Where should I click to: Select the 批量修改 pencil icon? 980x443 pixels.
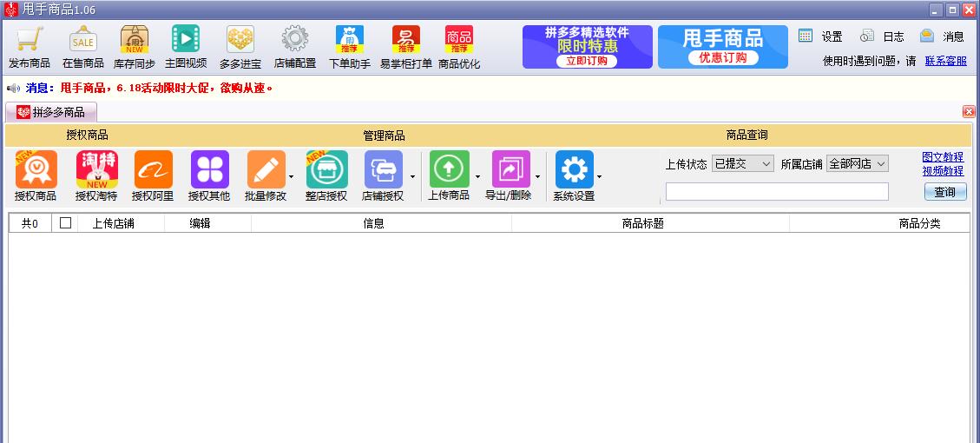266,169
